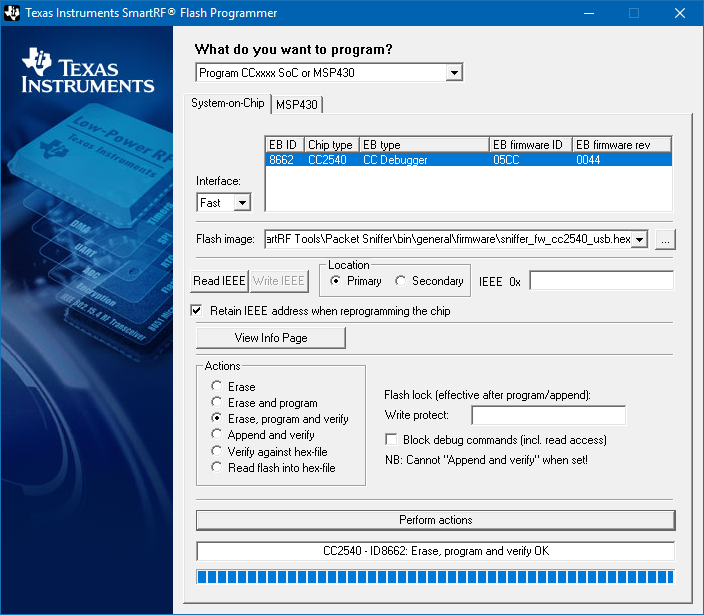Click the 05CC firmware ID cell
Image resolution: width=704 pixels, height=615 pixels.
(506, 160)
